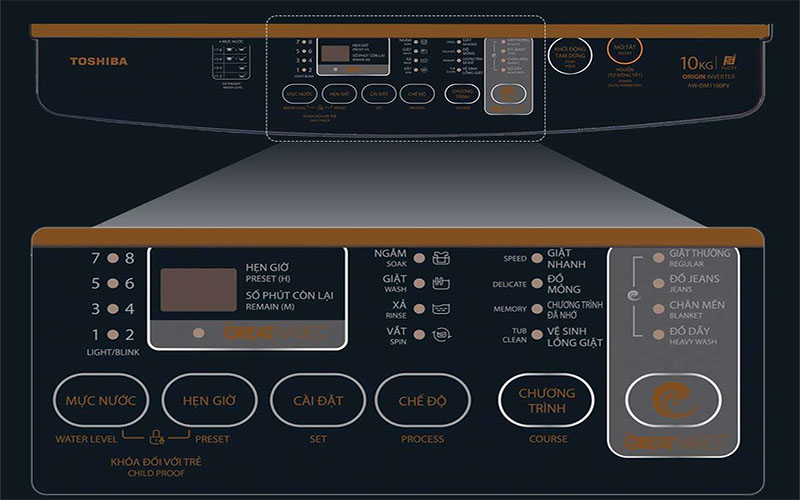Click the wash (GIẶT) tub icon
The width and height of the screenshot is (800, 500).
click(441, 284)
